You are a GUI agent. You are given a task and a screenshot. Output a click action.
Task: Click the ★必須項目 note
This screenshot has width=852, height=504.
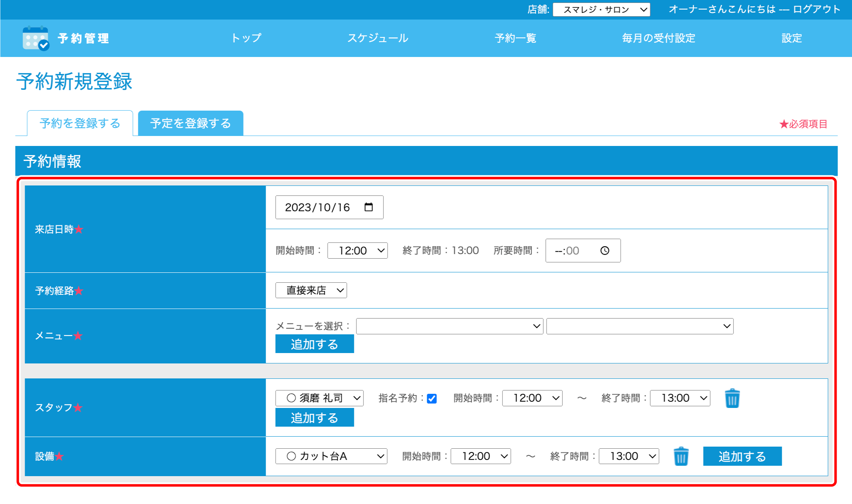coord(803,124)
